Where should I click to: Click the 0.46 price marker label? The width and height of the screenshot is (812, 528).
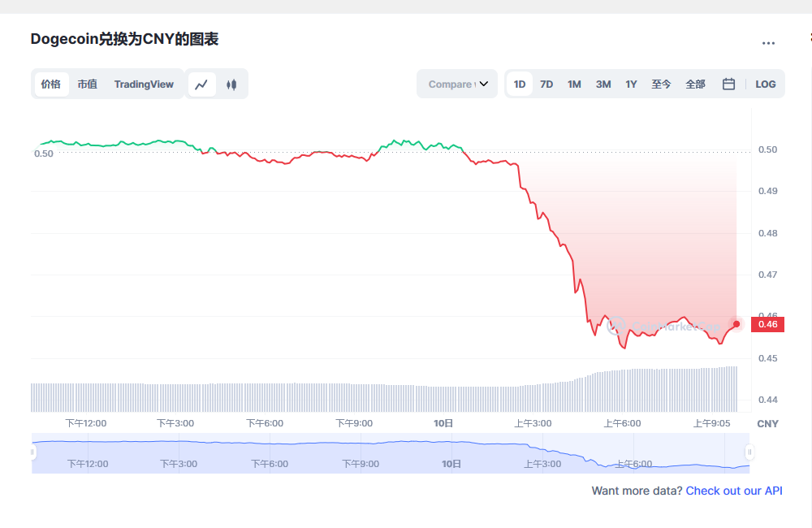[767, 323]
